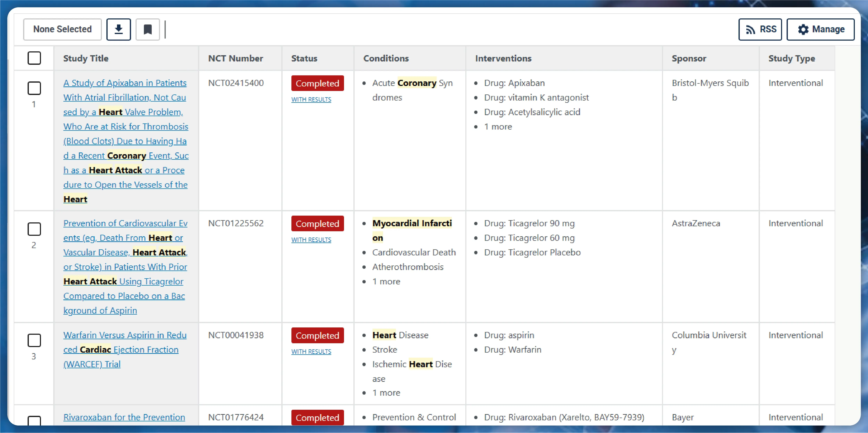Viewport: 868px width, 433px height.
Task: Open the Apixaban Atrial Fibrillation study link
Action: 126,141
